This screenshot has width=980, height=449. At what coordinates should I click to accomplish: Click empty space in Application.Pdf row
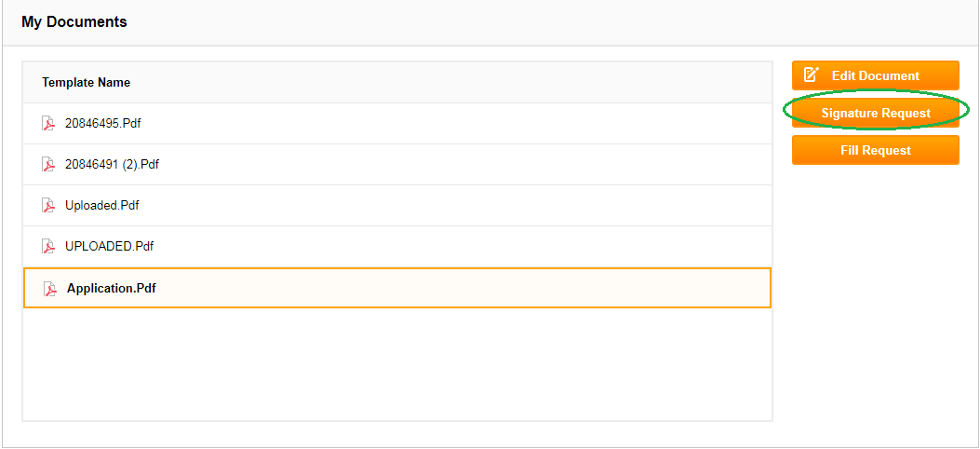(x=463, y=288)
